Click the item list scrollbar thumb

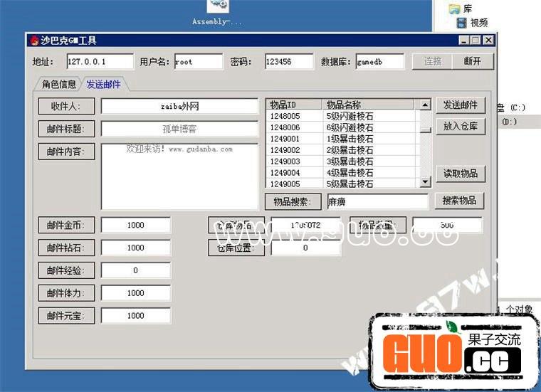(x=426, y=129)
